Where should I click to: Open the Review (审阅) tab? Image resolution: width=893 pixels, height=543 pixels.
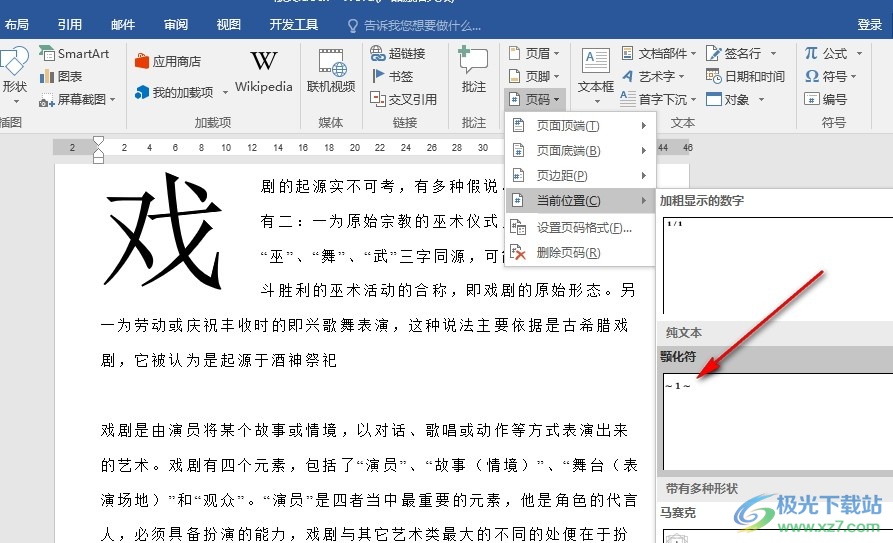pyautogui.click(x=175, y=25)
